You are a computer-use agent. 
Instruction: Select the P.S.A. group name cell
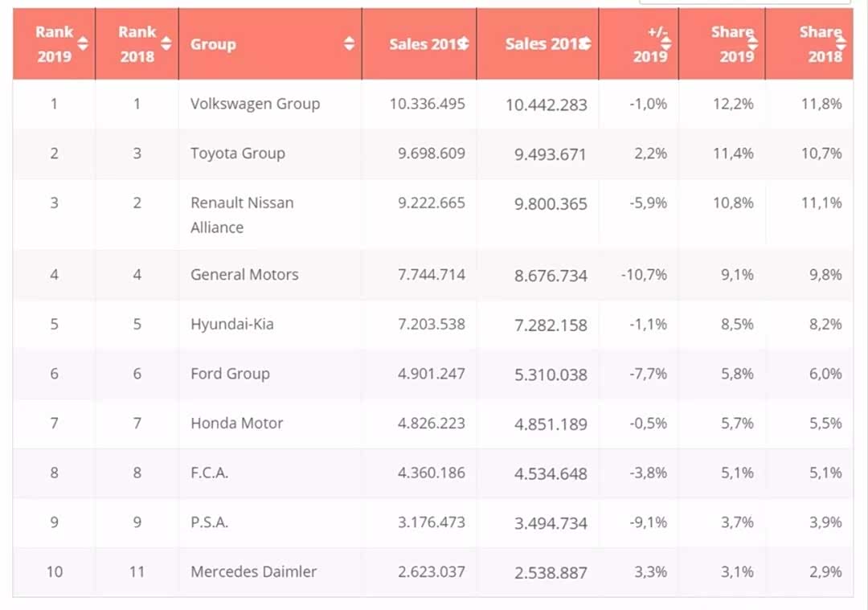[209, 522]
